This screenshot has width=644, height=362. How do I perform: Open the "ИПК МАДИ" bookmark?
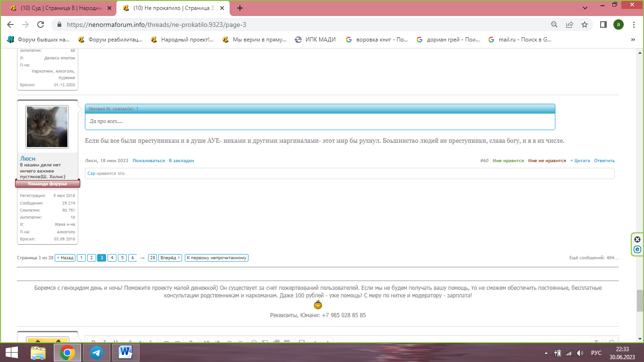pyautogui.click(x=315, y=40)
